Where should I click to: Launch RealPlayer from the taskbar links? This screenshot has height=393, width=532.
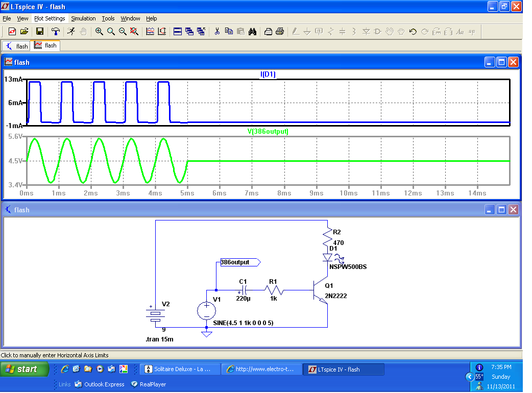(149, 384)
